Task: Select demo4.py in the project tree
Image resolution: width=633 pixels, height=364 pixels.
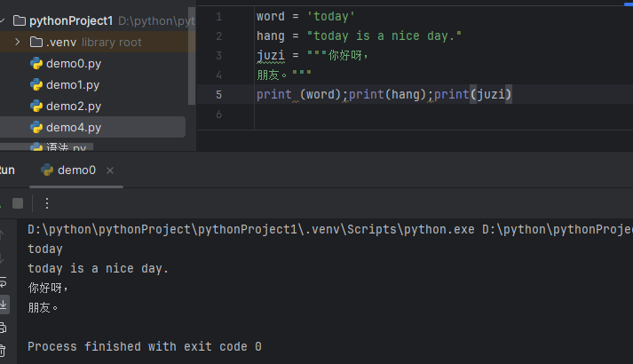Action: tap(74, 128)
